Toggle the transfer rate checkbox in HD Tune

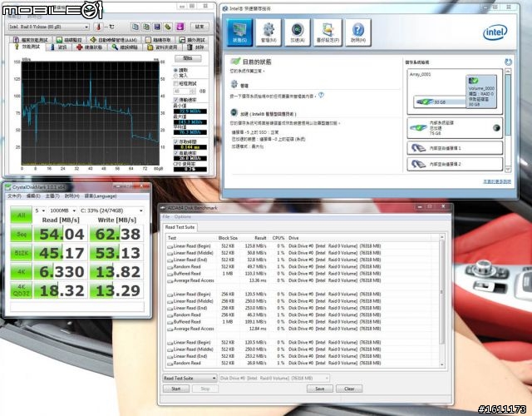[x=175, y=100]
